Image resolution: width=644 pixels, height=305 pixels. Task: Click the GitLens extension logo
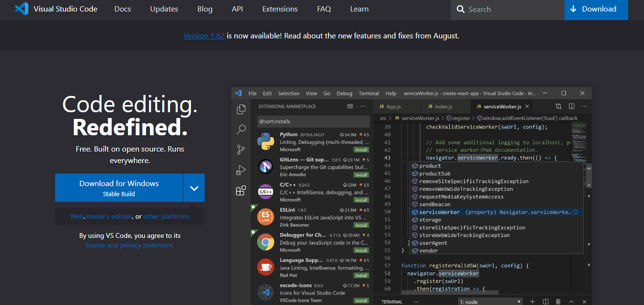coord(265,167)
